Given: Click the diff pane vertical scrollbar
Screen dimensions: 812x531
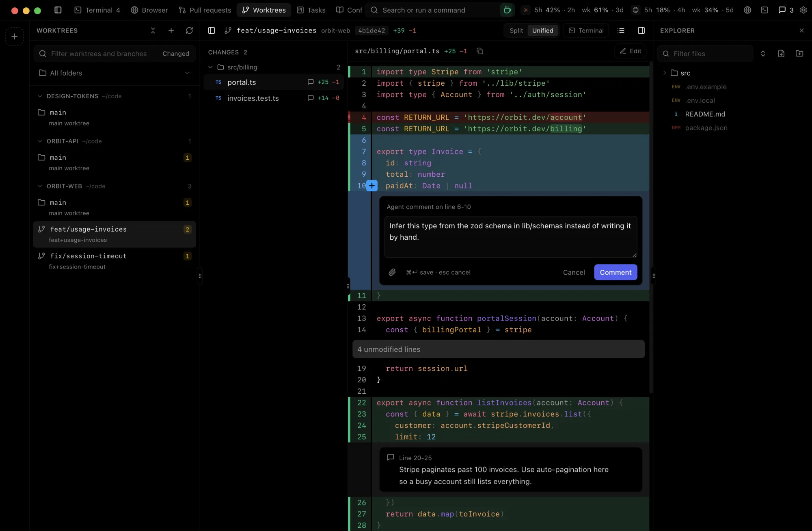Looking at the screenshot, I should pyautogui.click(x=651, y=228).
